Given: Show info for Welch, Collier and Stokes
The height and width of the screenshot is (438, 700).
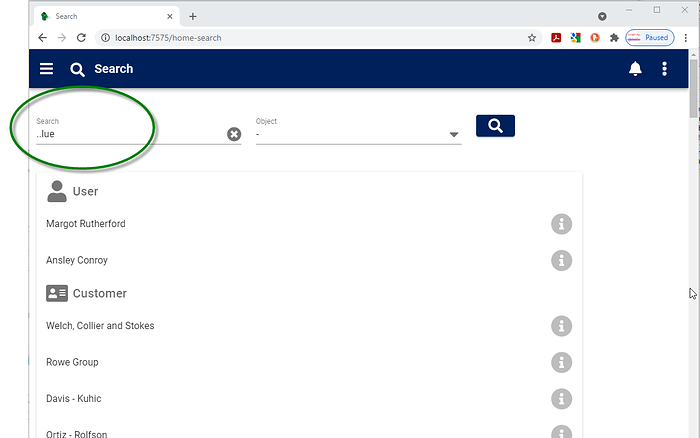Looking at the screenshot, I should coord(562,326).
